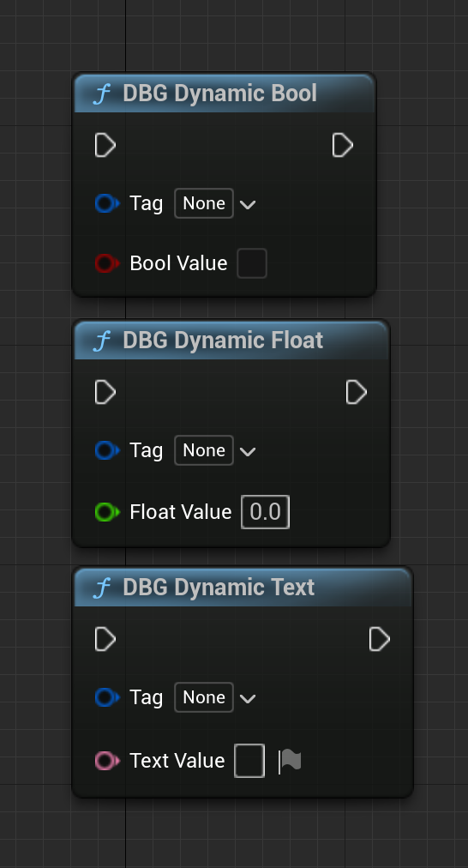Click the flag icon beside Text Value
This screenshot has width=468, height=868.
pos(290,761)
